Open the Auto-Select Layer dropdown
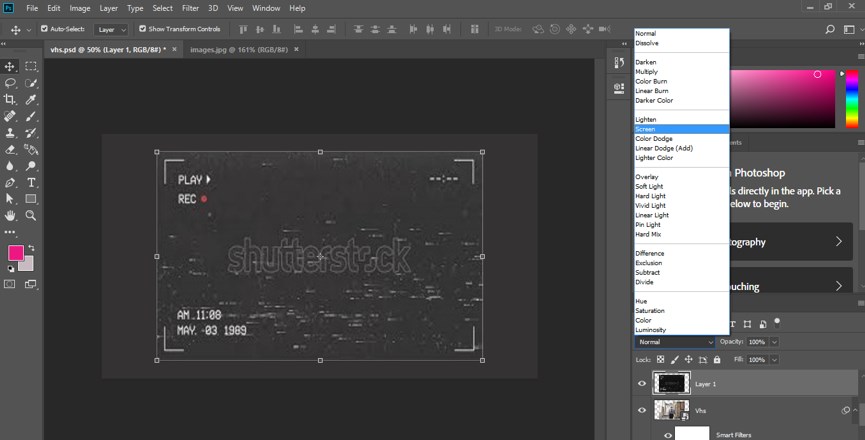865x440 pixels. (x=111, y=29)
